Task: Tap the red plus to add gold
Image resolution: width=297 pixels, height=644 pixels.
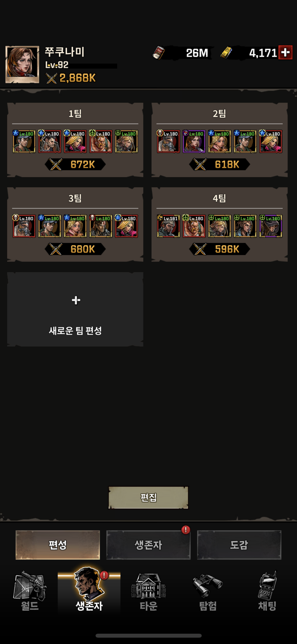Action: coord(285,52)
